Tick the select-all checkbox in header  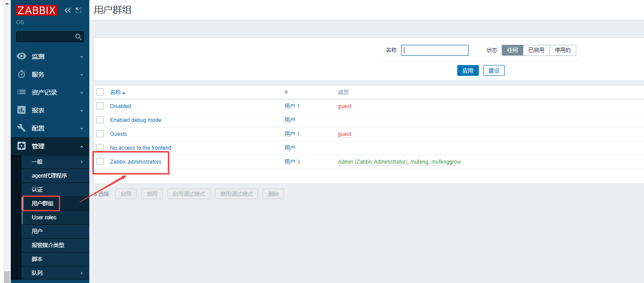(x=100, y=92)
